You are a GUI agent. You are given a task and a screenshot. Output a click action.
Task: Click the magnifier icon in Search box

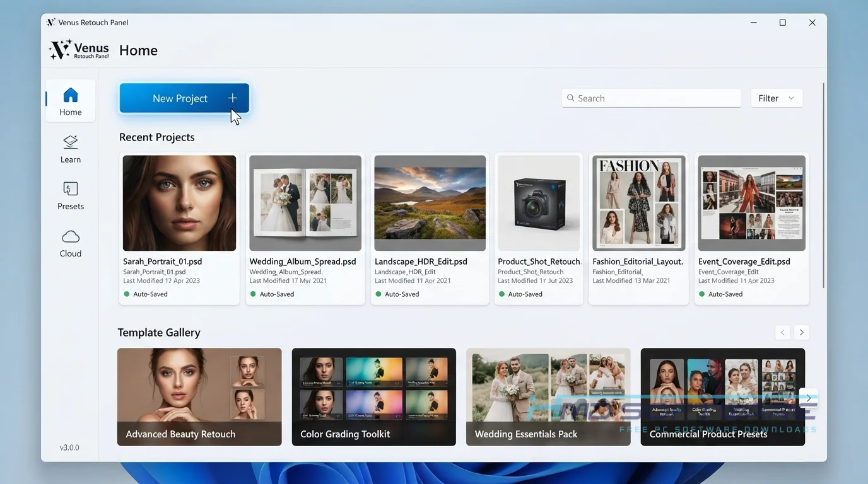(x=570, y=98)
